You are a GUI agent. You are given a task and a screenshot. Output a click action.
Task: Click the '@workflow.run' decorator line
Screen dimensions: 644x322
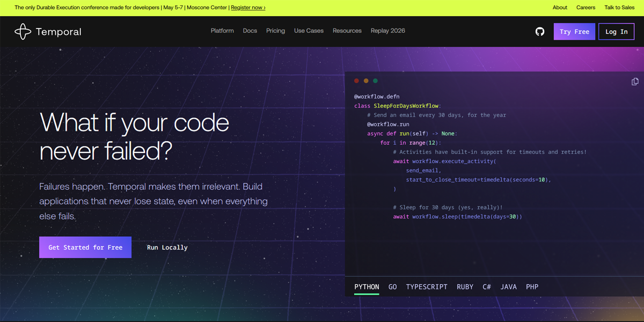click(x=388, y=124)
